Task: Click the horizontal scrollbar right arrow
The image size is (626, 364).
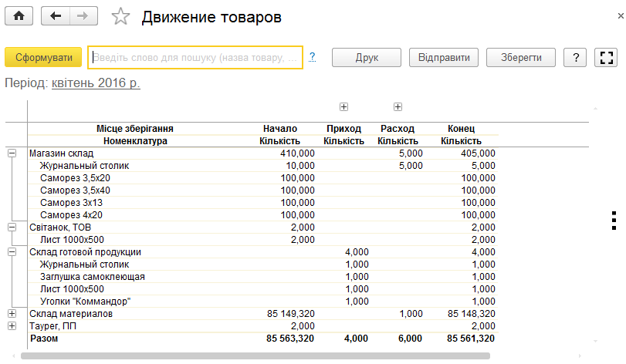Action: pyautogui.click(x=579, y=356)
